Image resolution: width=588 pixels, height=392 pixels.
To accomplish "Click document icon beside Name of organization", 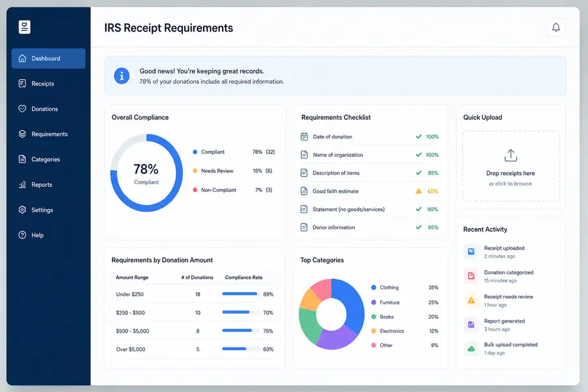I will (x=304, y=155).
